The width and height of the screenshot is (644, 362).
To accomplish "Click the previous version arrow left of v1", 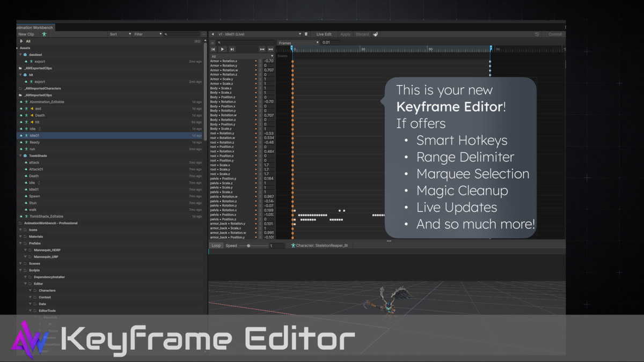I will 213,34.
